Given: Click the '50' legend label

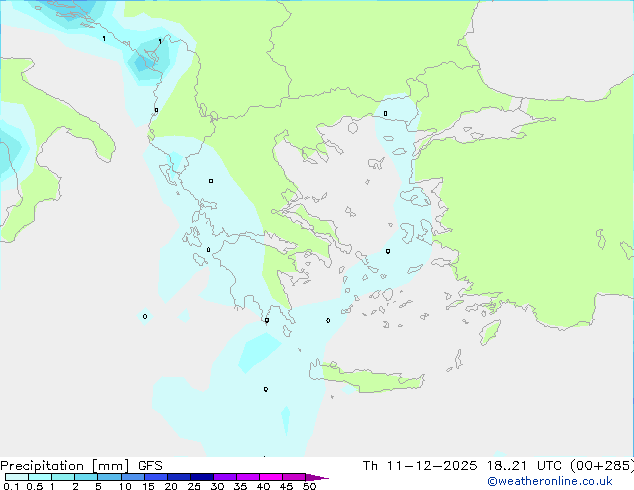Looking at the screenshot, I should point(309,486).
